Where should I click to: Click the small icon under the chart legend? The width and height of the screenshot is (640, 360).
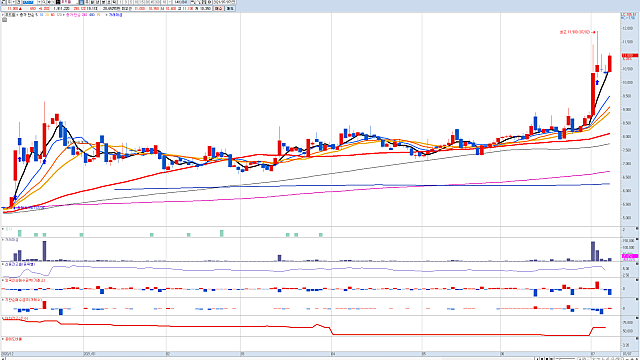(x=4, y=19)
